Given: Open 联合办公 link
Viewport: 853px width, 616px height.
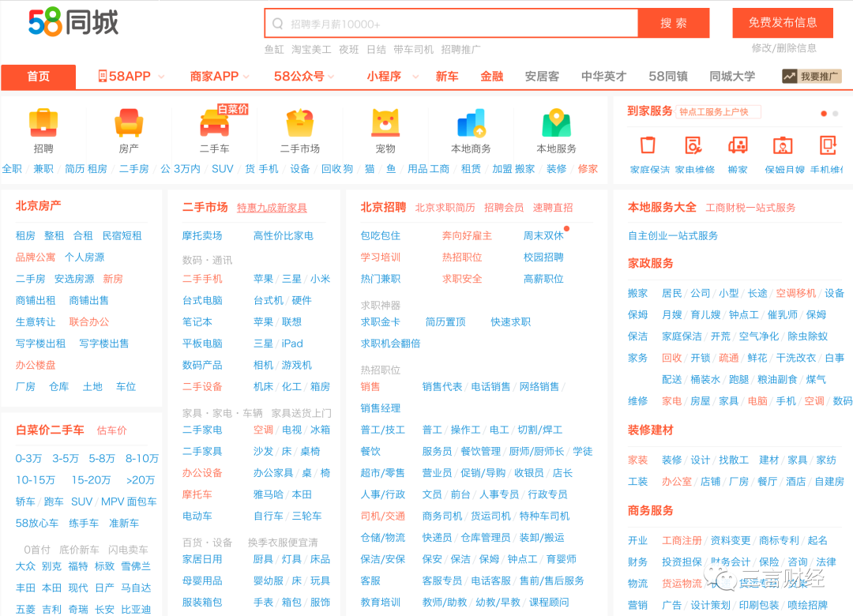Looking at the screenshot, I should point(89,321).
